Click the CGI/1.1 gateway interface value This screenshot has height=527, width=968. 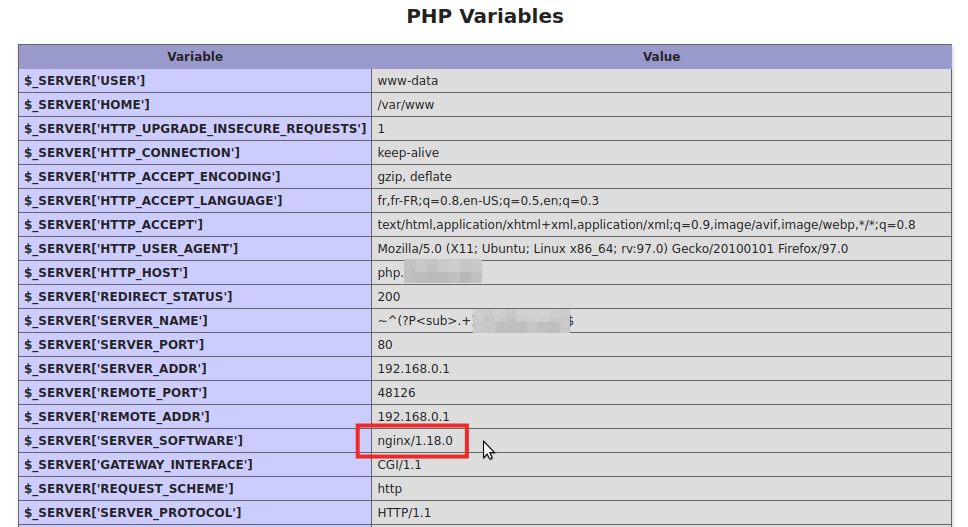coord(399,465)
